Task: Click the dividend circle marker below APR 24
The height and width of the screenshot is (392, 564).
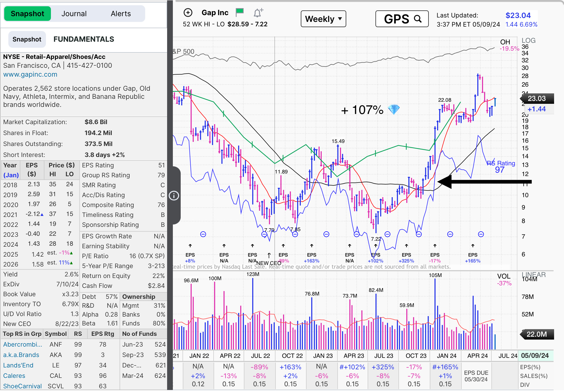Action: click(481, 234)
